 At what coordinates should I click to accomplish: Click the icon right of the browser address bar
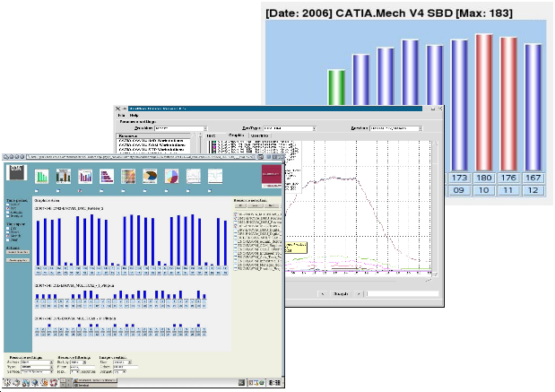(261, 156)
